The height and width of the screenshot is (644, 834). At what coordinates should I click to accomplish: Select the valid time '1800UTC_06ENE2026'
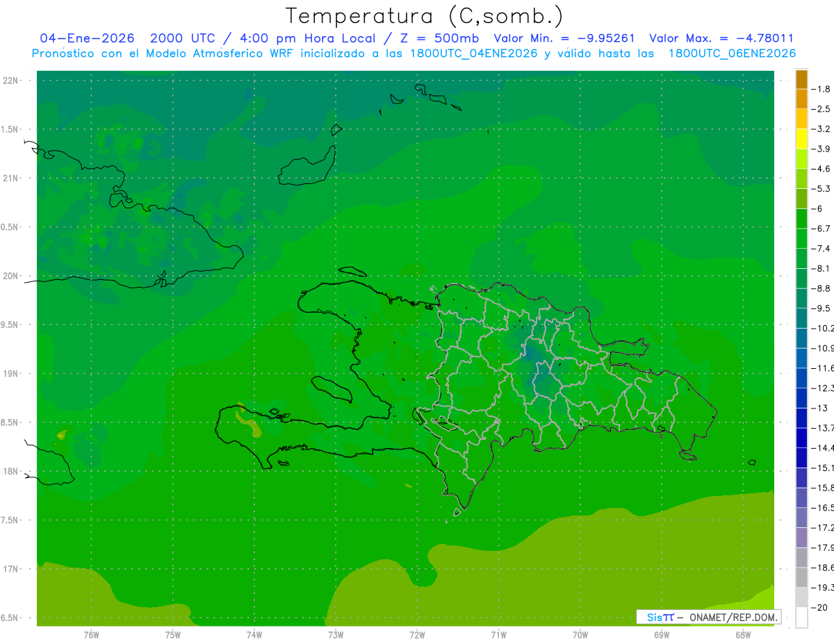[x=732, y=53]
